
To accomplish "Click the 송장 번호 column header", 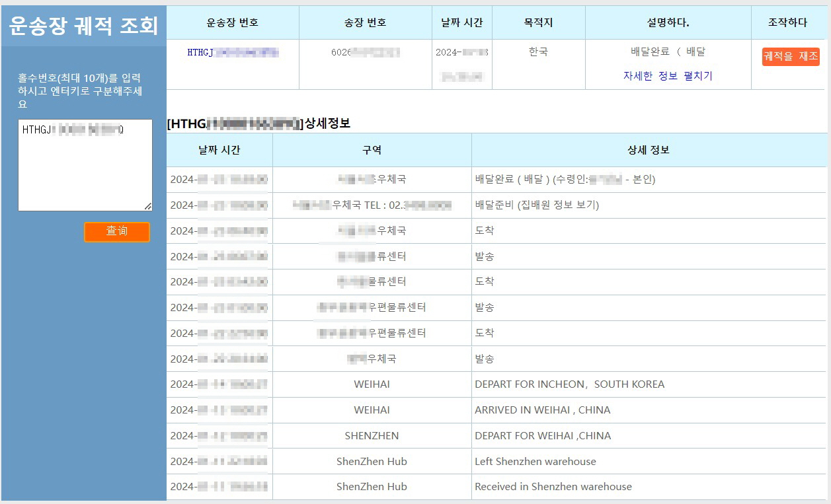I will coord(366,22).
